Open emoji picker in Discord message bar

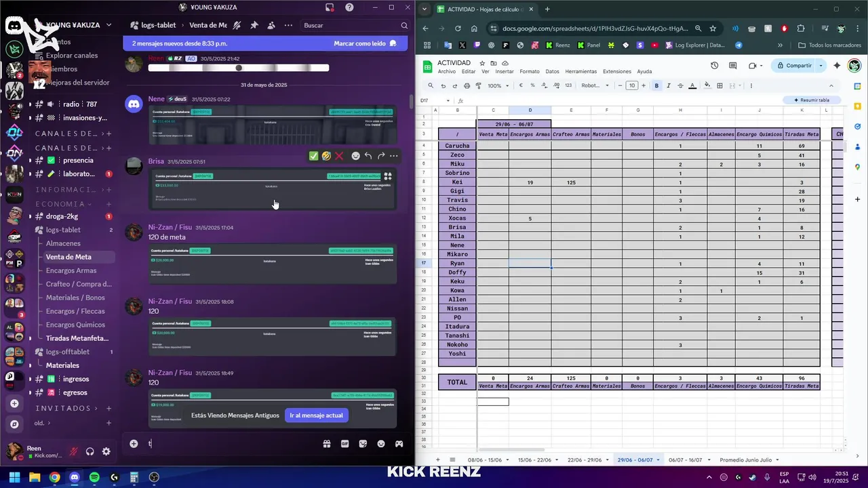click(x=381, y=444)
